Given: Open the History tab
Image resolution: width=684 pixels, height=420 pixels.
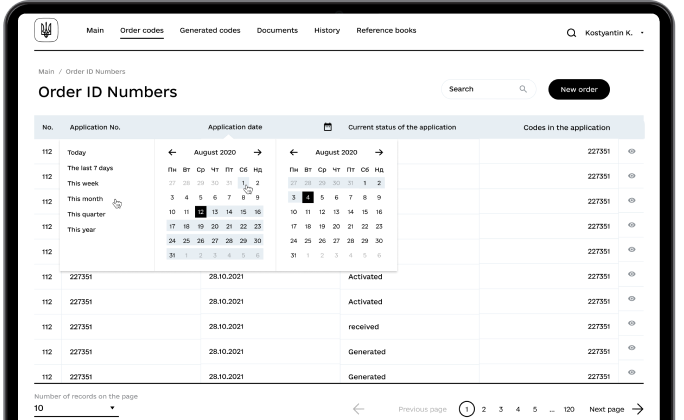Looking at the screenshot, I should [x=327, y=30].
